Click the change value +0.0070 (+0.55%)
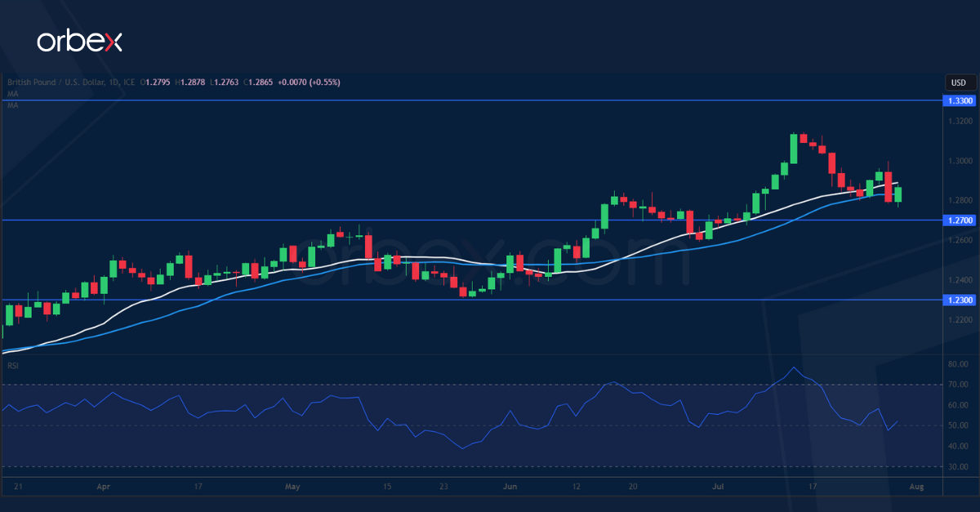 tap(310, 82)
